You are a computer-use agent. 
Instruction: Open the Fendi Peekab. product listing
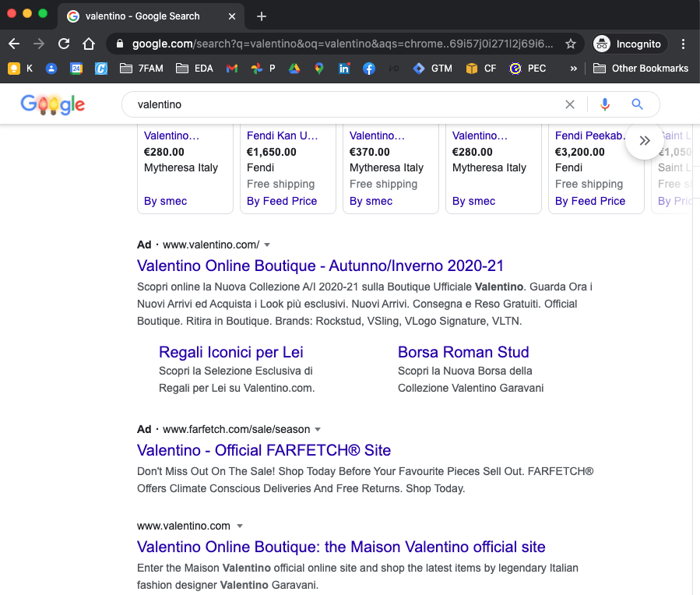(x=590, y=136)
